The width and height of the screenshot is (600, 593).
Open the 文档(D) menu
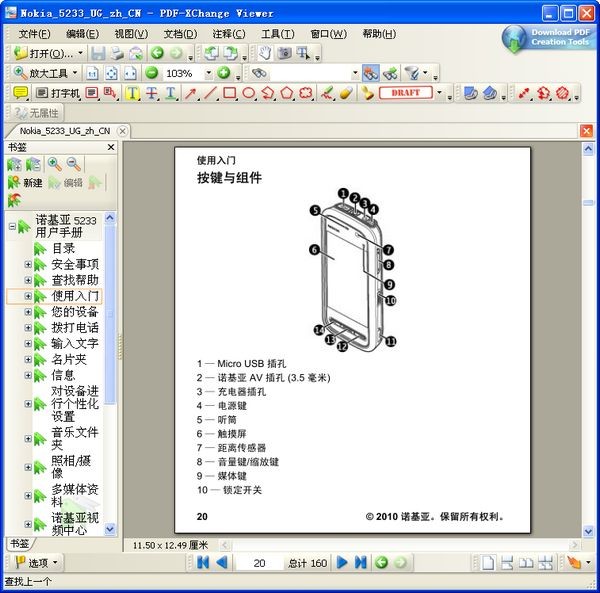pos(180,34)
